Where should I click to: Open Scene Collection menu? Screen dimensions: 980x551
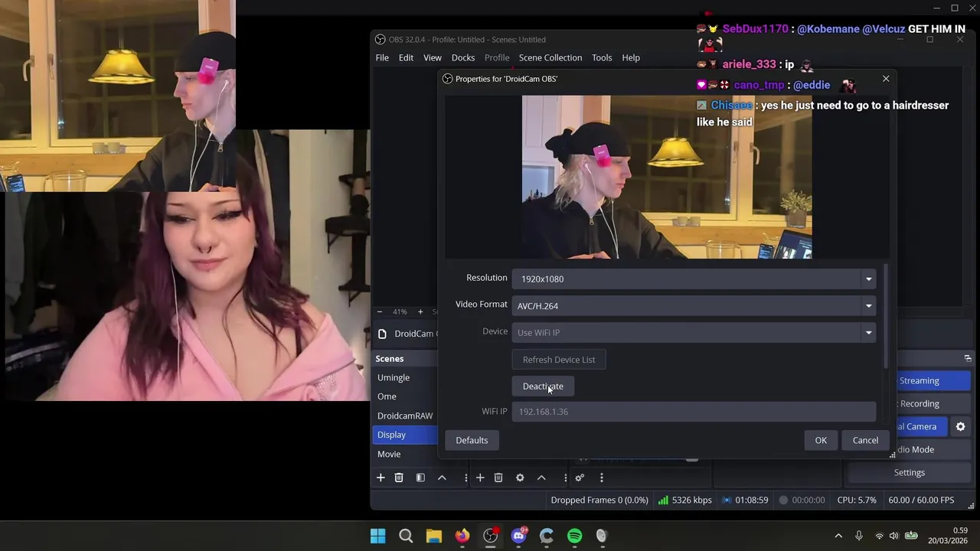tap(550, 57)
